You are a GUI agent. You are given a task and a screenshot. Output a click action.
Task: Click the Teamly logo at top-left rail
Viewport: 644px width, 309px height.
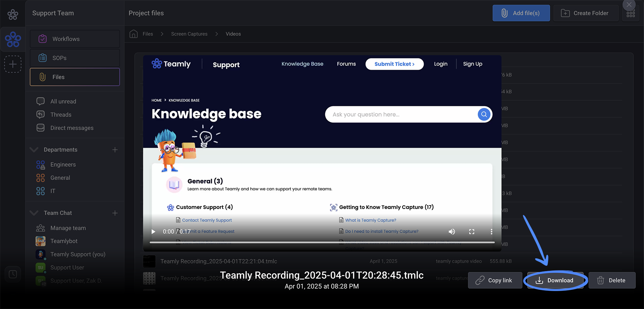tap(13, 14)
